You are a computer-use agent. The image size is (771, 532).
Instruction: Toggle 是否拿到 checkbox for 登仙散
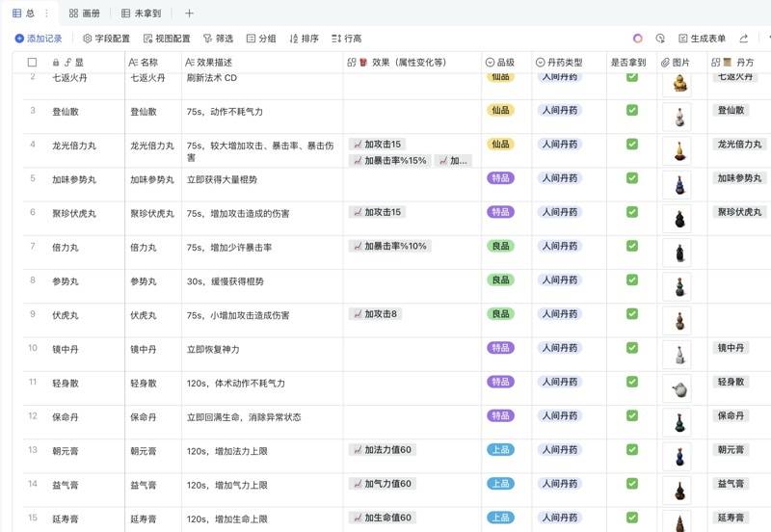tap(632, 110)
